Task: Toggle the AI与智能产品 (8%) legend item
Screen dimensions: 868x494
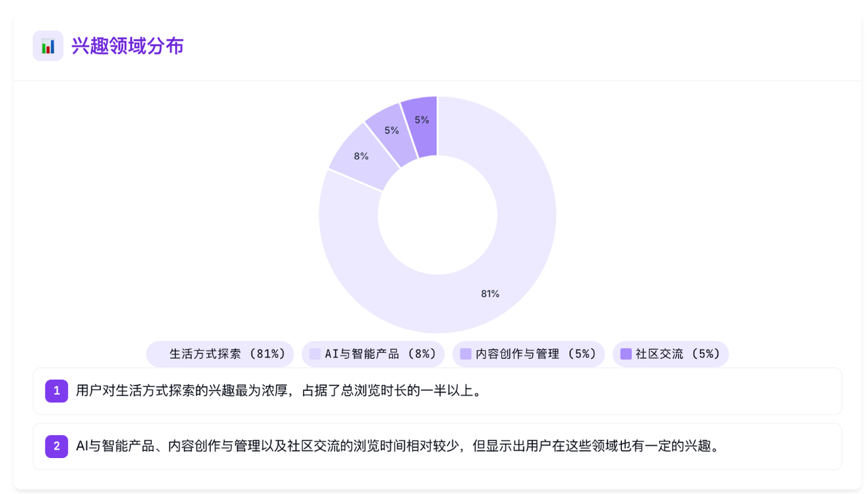Action: 373,354
